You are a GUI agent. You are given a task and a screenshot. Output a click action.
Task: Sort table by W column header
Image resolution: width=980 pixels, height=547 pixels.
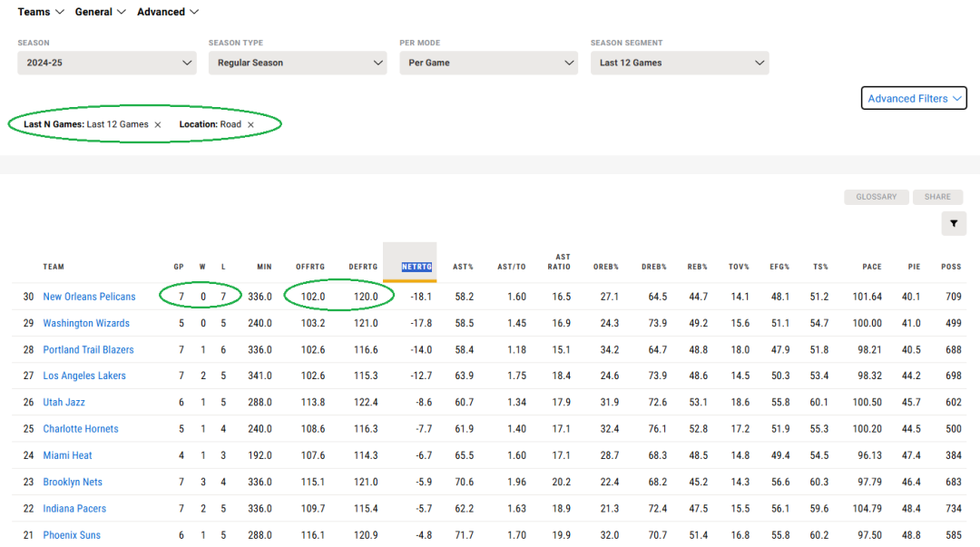(x=202, y=267)
